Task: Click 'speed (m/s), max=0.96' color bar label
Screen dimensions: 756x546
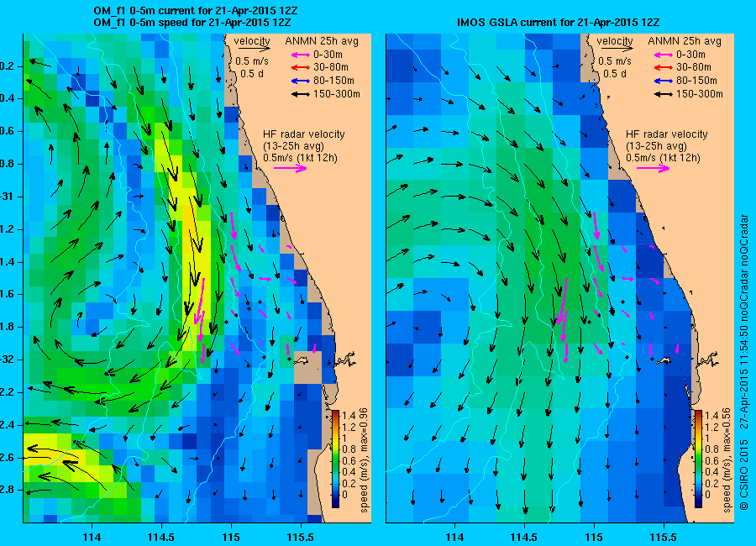Action: pos(364,459)
